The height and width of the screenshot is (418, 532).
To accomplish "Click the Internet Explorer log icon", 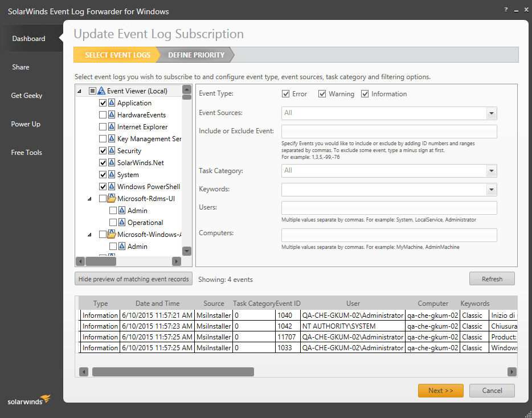I will click(x=112, y=127).
